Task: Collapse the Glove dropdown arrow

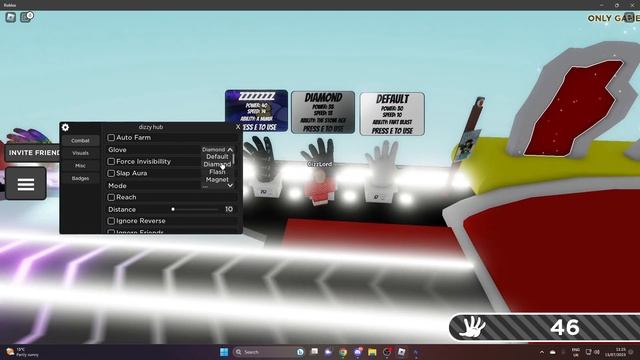Action: 230,150
